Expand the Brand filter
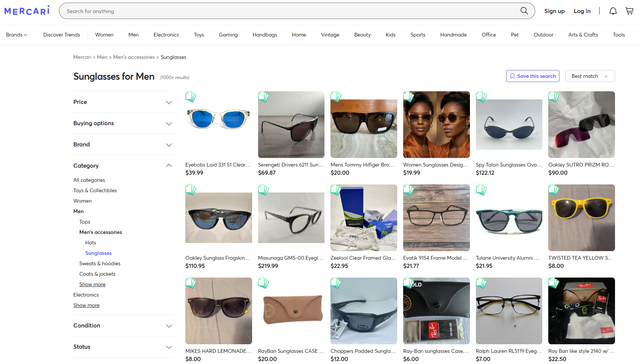 click(x=123, y=145)
